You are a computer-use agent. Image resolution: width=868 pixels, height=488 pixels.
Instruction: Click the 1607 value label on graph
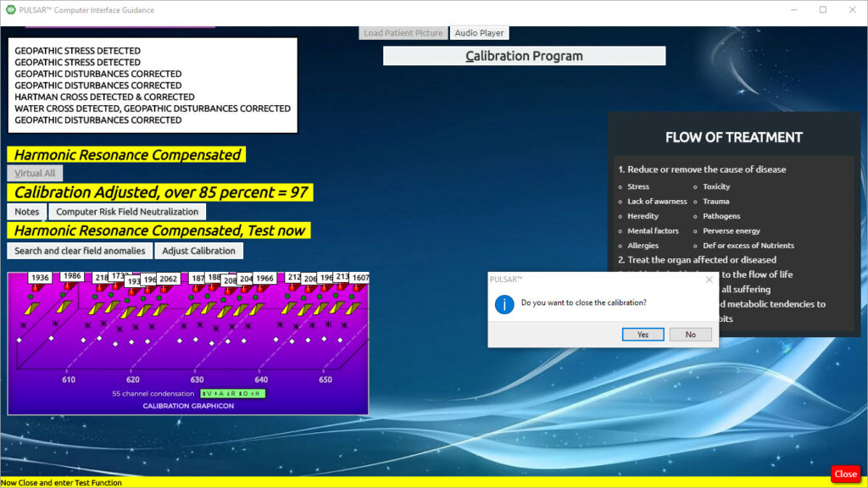pos(360,278)
